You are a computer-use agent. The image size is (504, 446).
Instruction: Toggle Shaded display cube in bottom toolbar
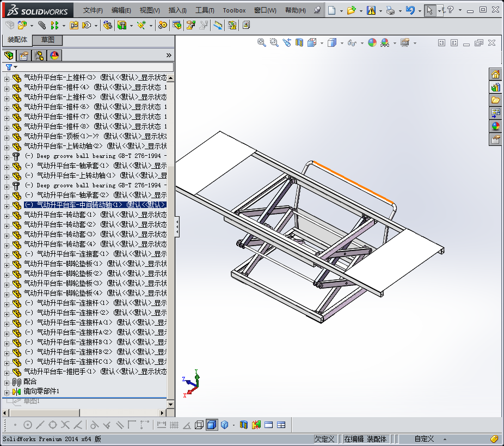224,425
